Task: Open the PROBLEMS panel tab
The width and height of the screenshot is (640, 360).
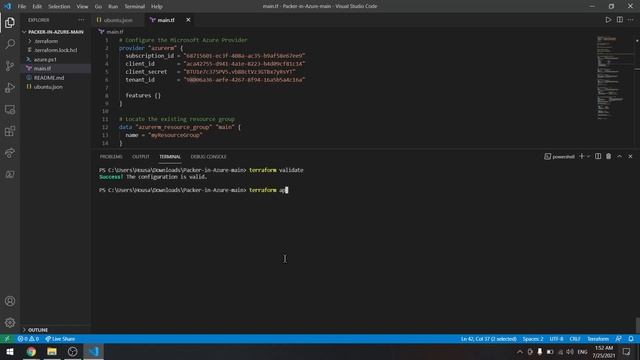Action: click(111, 157)
